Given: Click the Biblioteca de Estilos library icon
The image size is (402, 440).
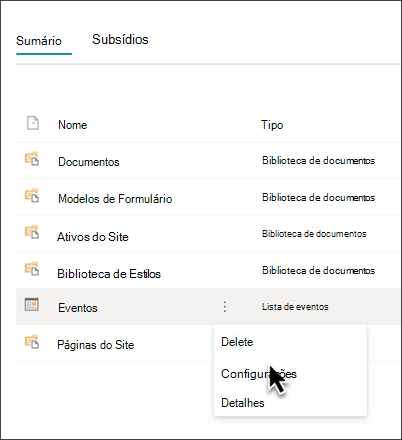Looking at the screenshot, I should [32, 268].
